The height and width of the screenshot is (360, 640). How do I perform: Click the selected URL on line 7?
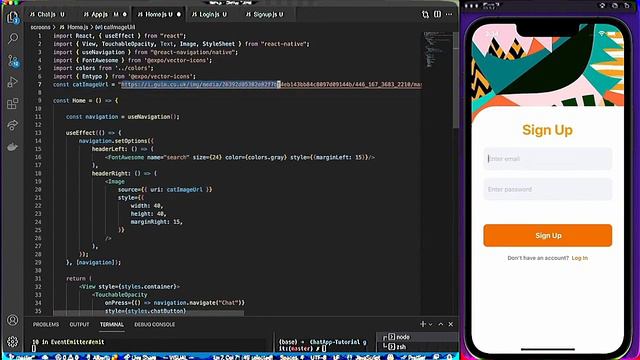[200, 84]
